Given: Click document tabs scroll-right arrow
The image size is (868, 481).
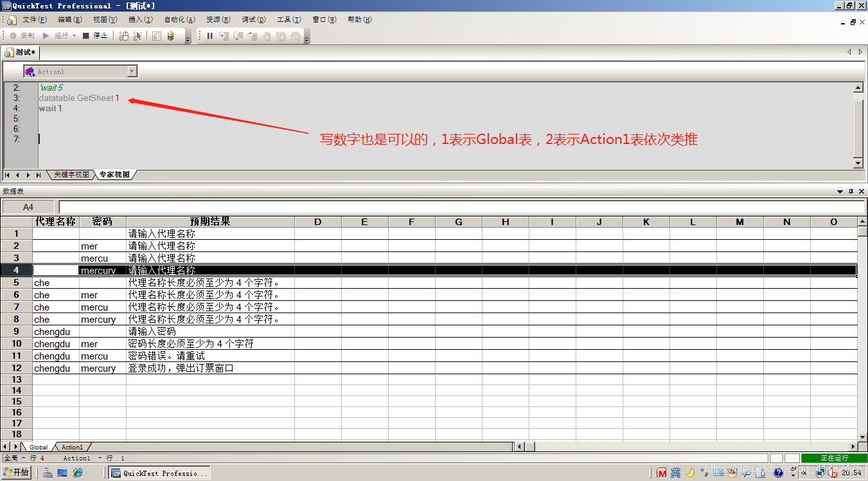Looking at the screenshot, I should (860, 52).
